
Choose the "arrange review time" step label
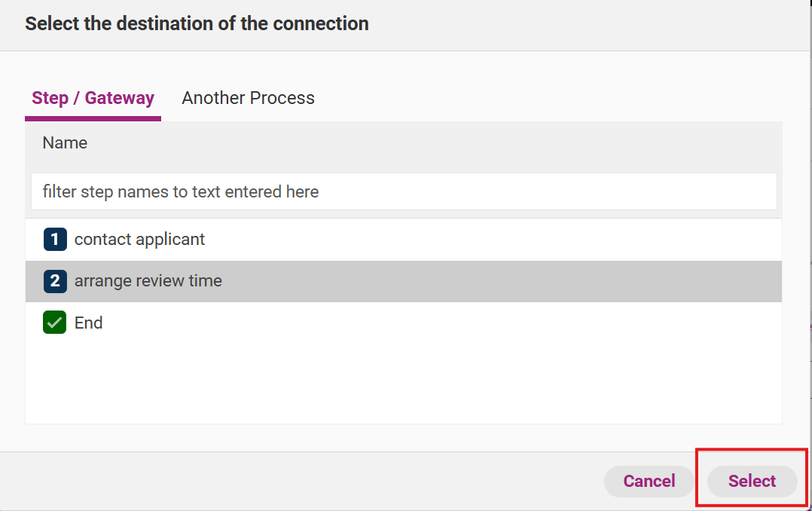click(148, 281)
